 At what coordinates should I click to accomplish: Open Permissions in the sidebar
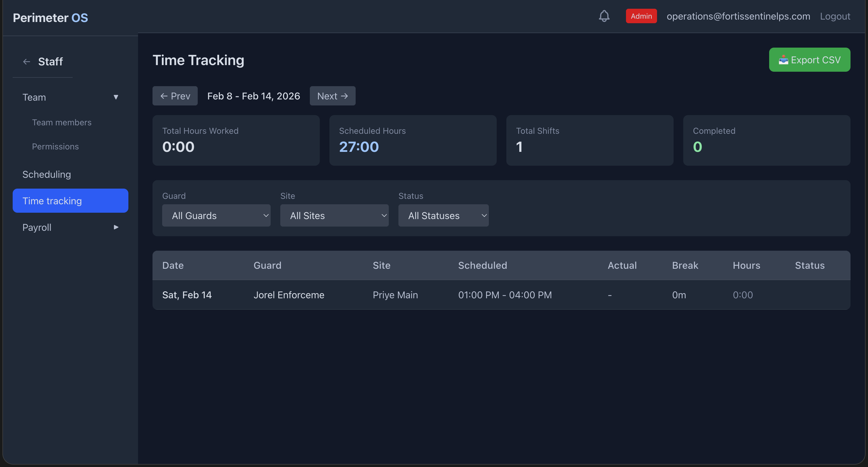click(55, 146)
